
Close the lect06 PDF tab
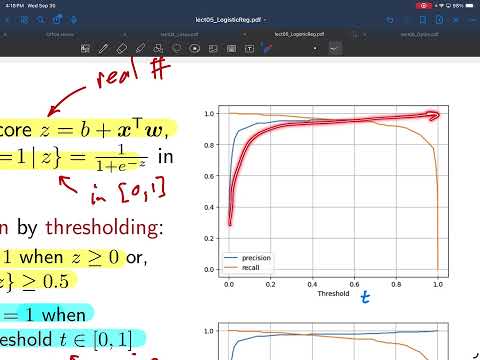pyautogui.click(x=364, y=34)
